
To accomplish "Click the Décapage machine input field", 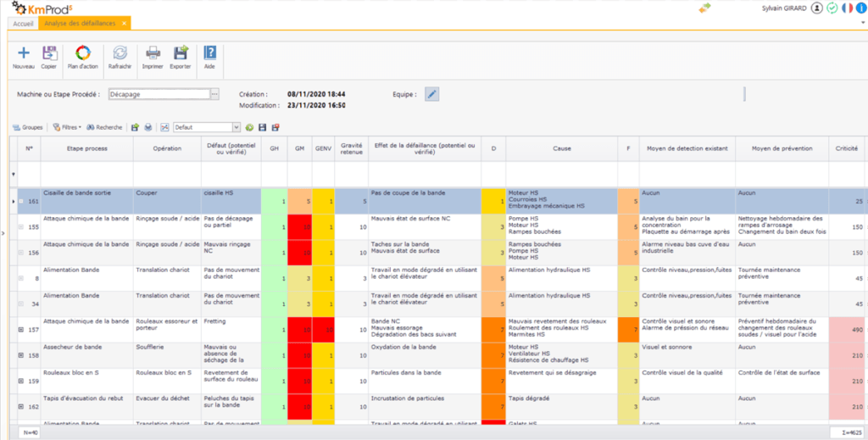I will tap(159, 94).
